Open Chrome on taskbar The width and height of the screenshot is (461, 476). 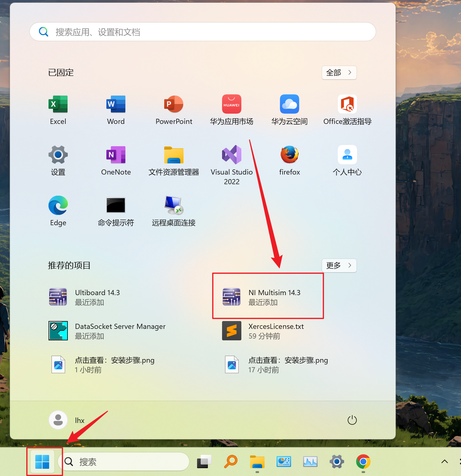363,462
